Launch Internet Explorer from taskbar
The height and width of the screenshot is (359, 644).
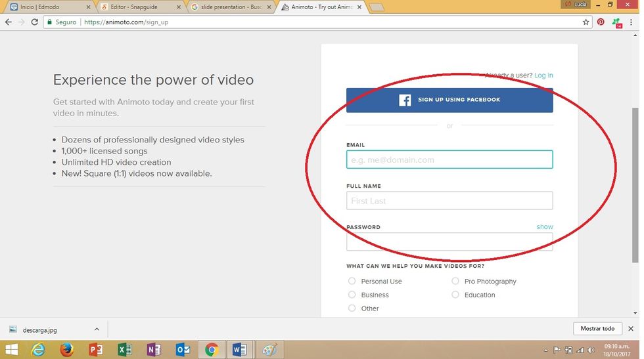pos(38,350)
